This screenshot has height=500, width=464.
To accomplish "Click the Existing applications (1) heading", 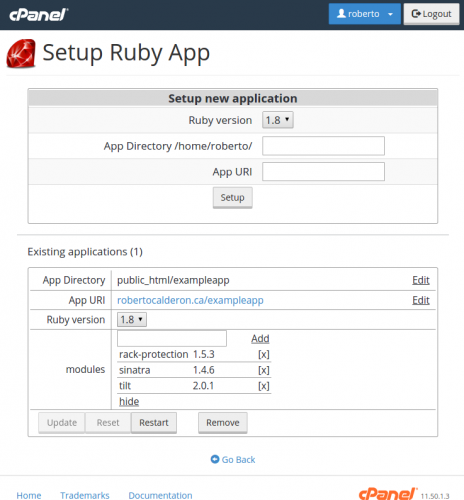I will coord(85,252).
